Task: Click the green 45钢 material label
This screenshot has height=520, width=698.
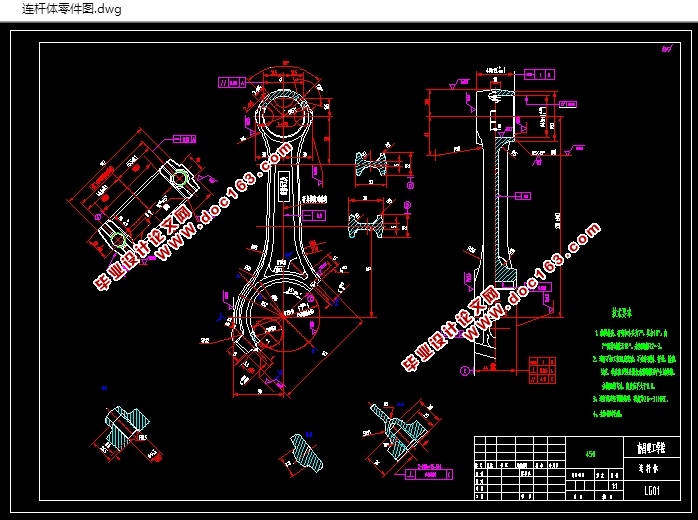Action: click(x=590, y=454)
